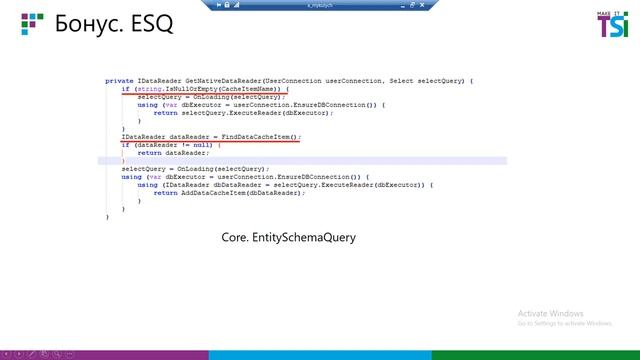Click the caption 'Core. EntitySchemaQuery'

[289, 237]
